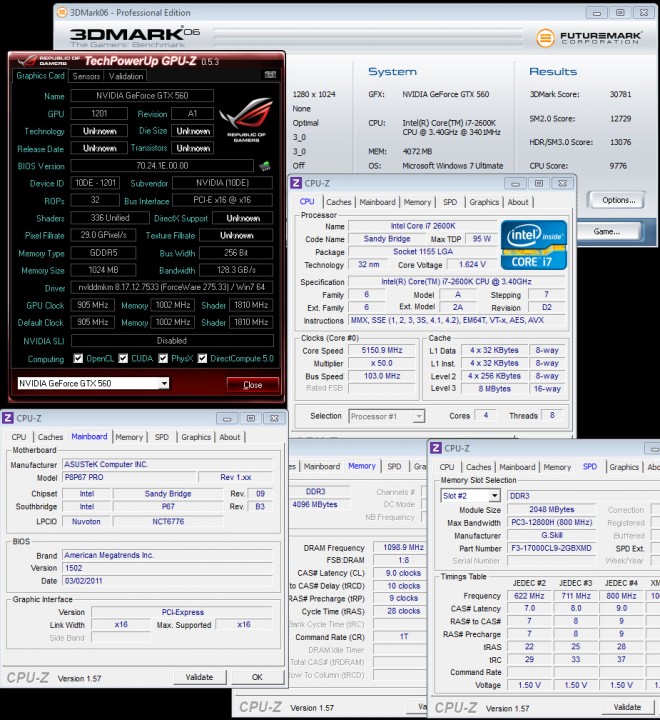Click the CPU-Z Z icon in the CPU window
660x720 pixels.
(296, 183)
